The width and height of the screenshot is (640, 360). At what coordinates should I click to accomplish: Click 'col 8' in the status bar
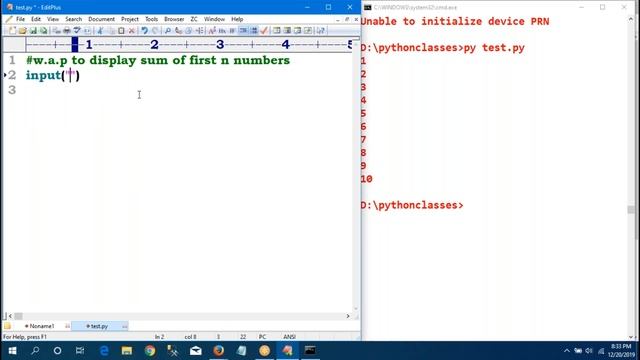pos(190,337)
